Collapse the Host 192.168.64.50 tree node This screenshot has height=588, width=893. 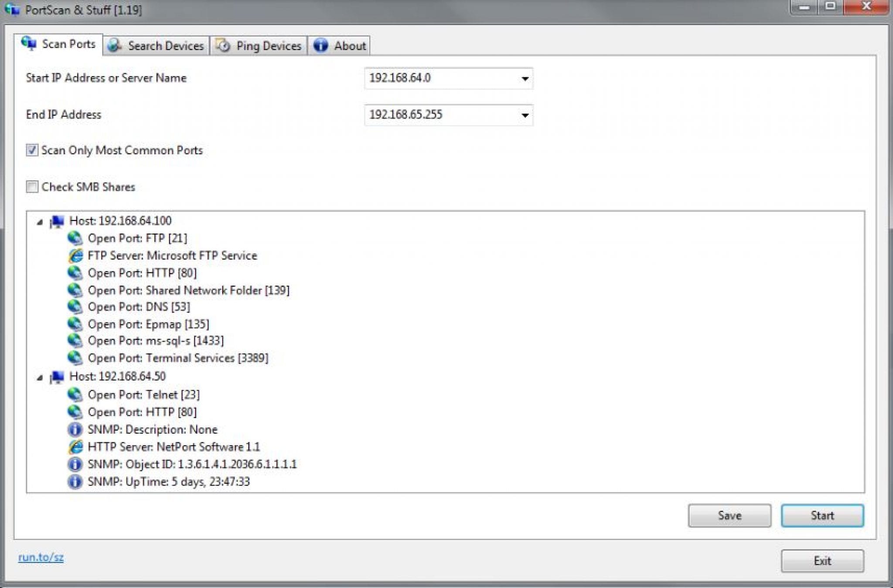coord(40,378)
